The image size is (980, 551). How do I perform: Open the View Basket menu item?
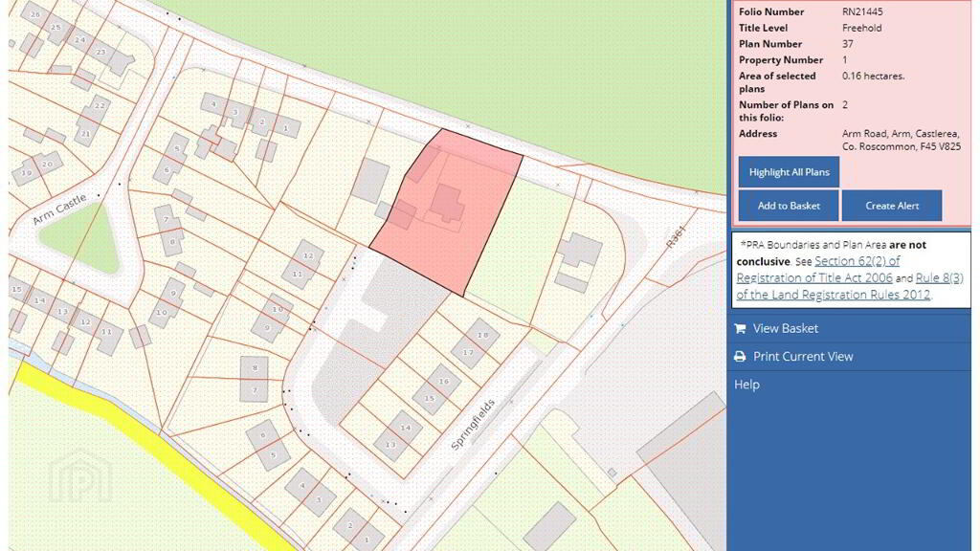tap(785, 328)
